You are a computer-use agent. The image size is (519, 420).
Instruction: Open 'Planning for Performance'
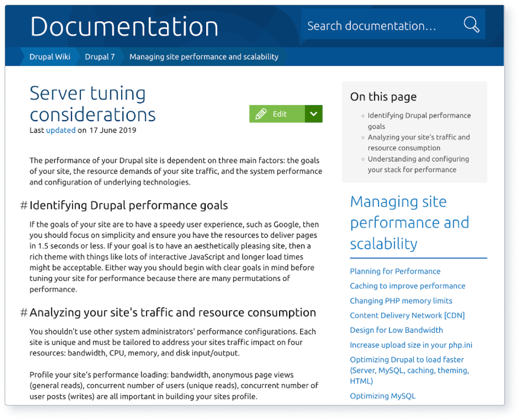395,271
